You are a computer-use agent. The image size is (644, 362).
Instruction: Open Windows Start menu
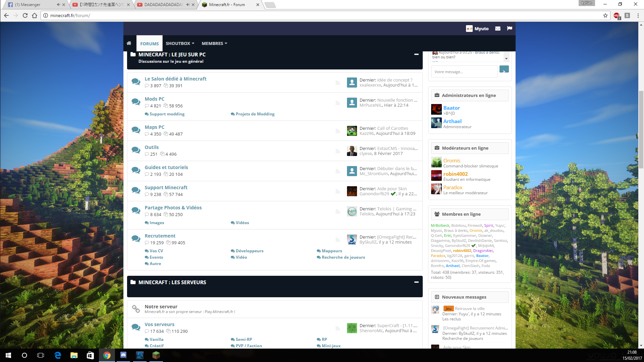[8, 355]
